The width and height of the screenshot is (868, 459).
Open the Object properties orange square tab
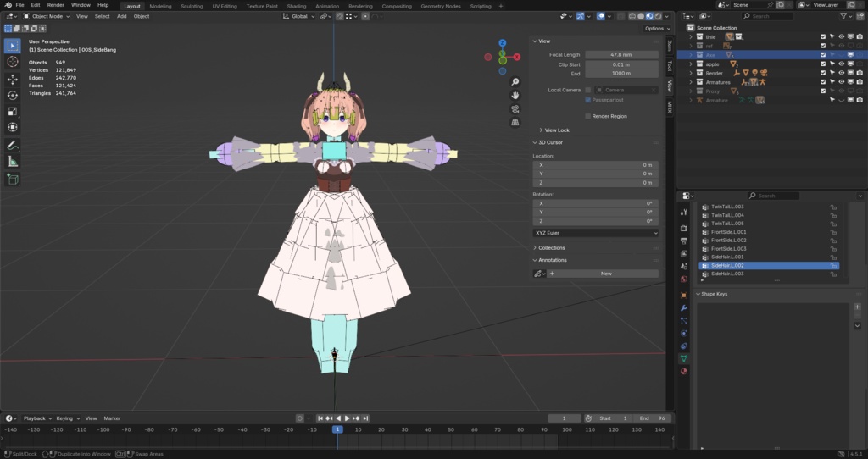(684, 296)
